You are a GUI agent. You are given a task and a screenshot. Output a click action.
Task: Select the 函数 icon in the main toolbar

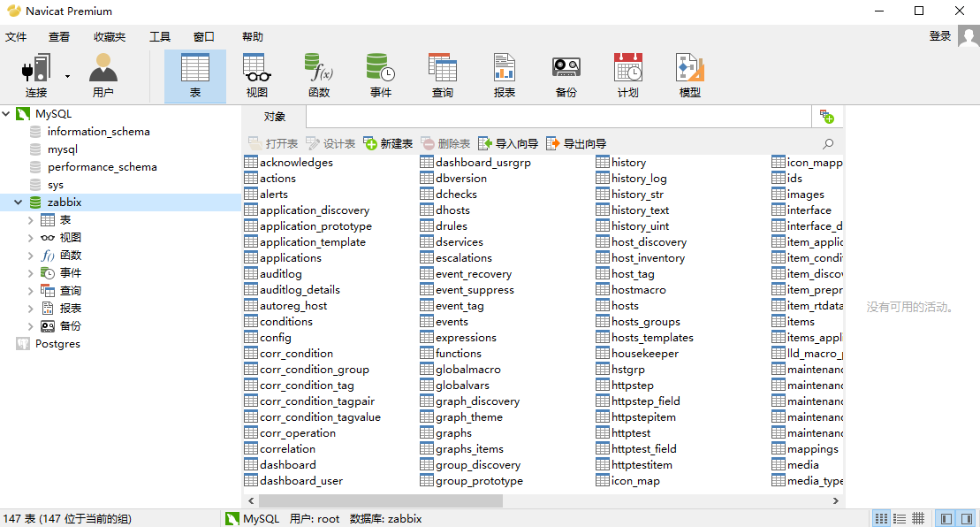tap(318, 74)
